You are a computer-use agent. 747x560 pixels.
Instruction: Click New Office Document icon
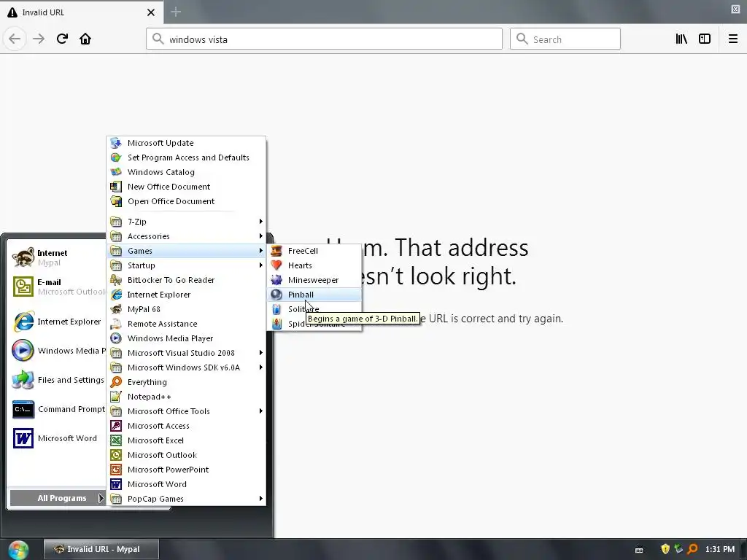coord(116,187)
